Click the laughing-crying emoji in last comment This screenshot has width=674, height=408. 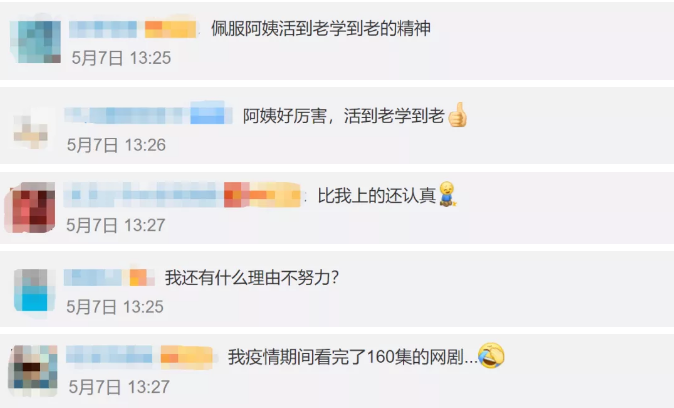click(x=491, y=356)
